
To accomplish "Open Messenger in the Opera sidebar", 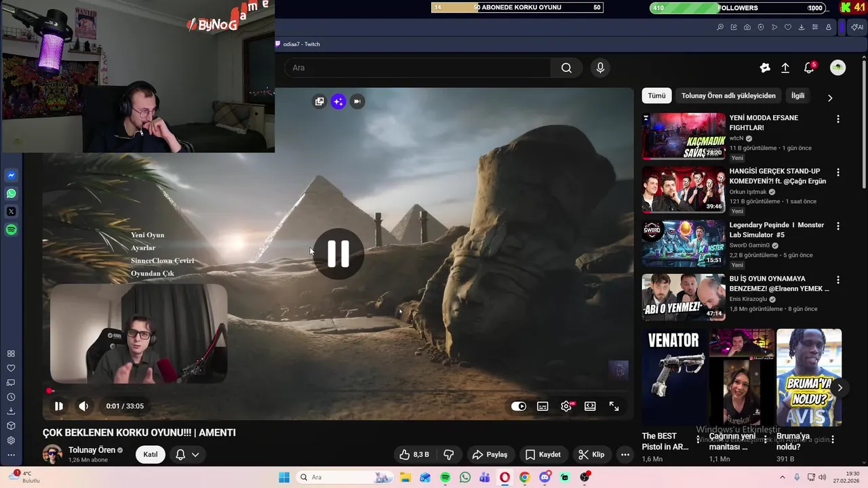I will 12,176.
